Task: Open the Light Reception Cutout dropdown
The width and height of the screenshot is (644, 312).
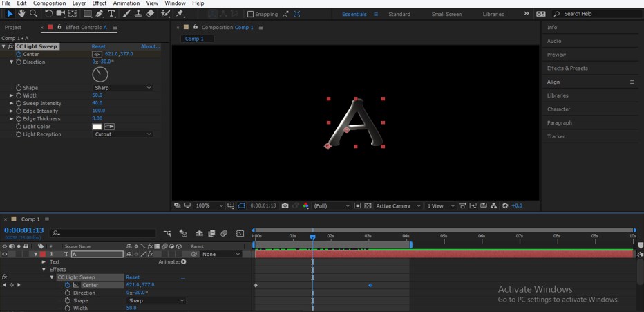Action: tap(122, 134)
